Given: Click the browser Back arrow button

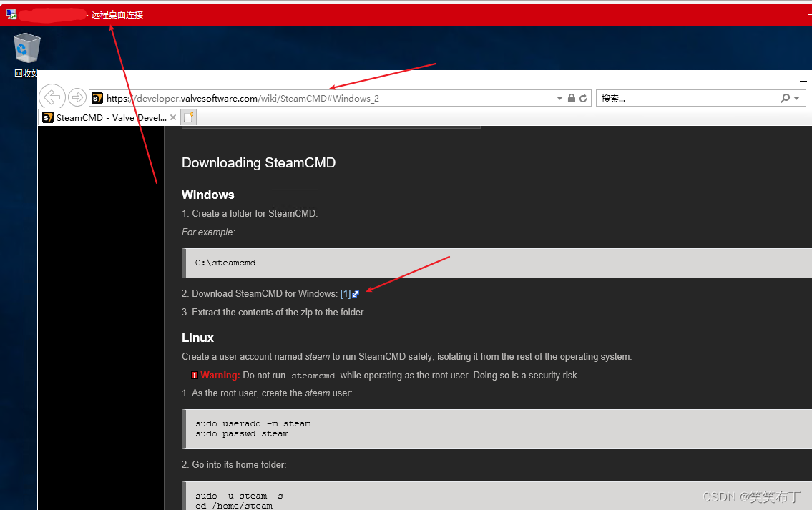Looking at the screenshot, I should point(52,97).
